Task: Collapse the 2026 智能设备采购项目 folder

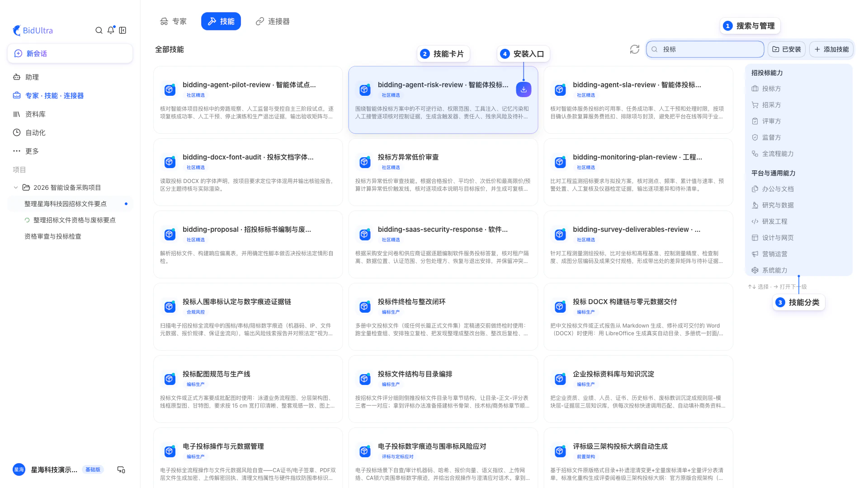Action: click(x=16, y=188)
